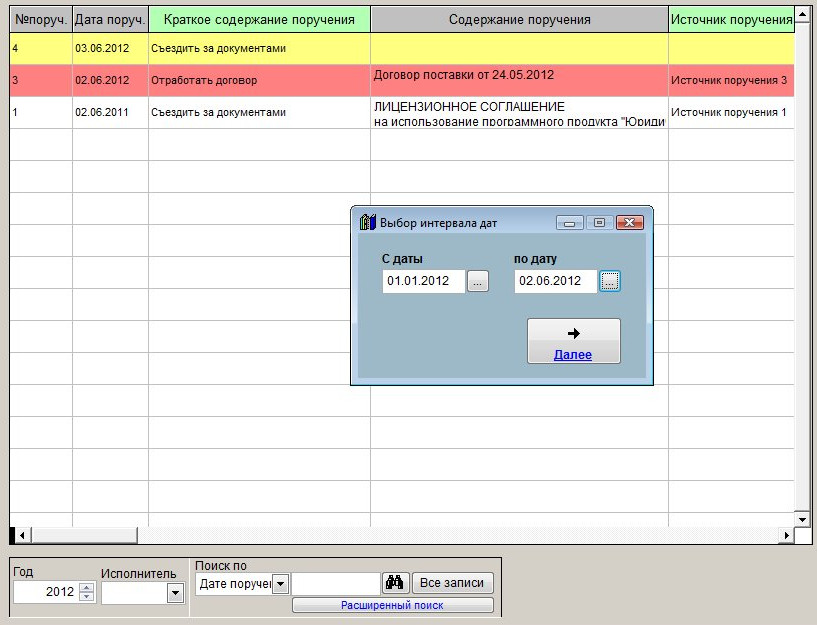Click 'Договор поставки от 24.05.2012' cell
Screen dimensions: 817x625
[x=519, y=80]
